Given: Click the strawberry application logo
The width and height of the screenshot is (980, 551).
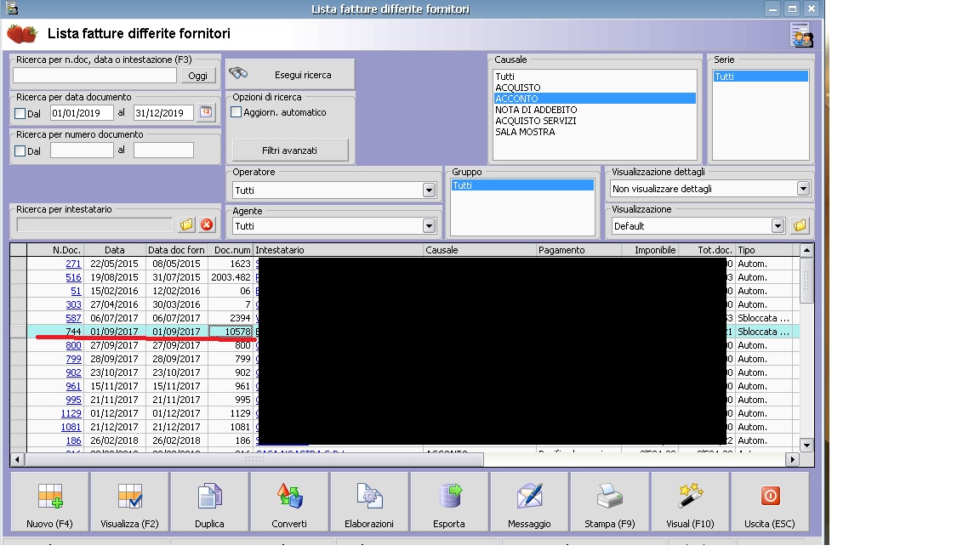Looking at the screenshot, I should pos(22,34).
